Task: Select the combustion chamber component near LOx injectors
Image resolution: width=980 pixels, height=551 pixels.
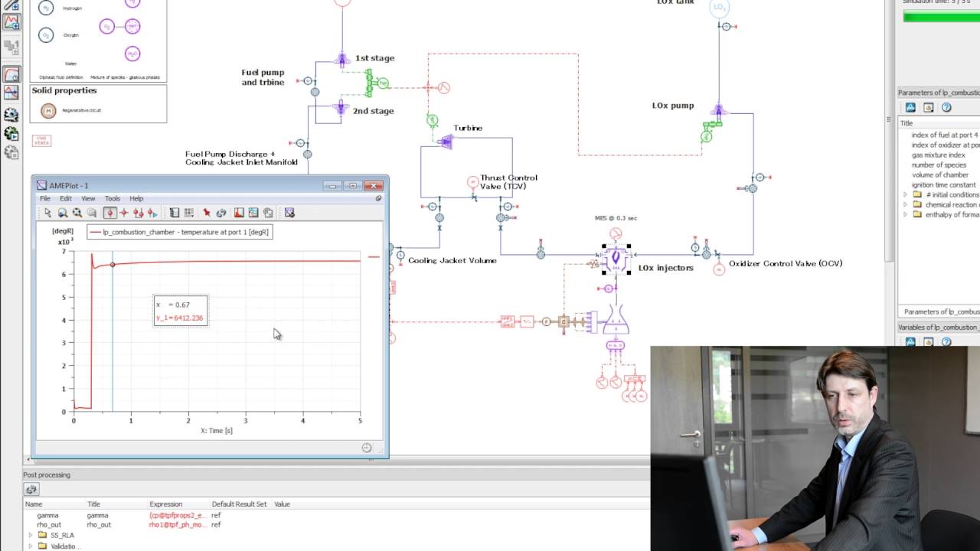Action: click(616, 259)
